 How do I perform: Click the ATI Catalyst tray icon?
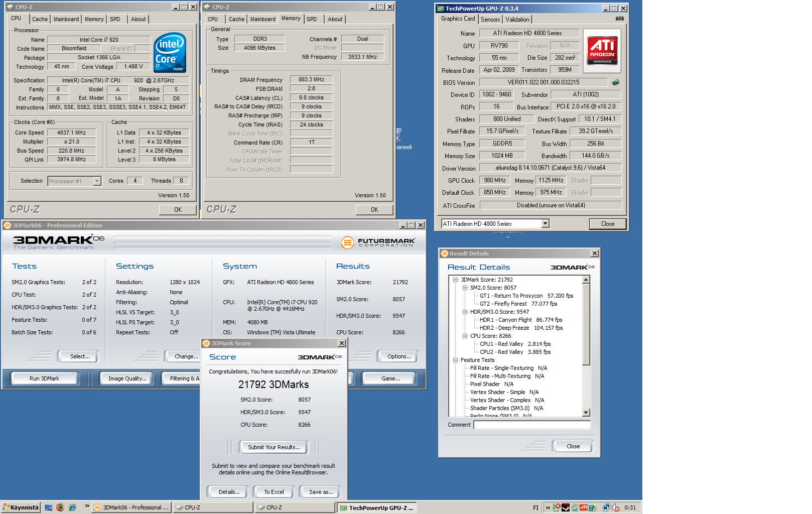click(x=583, y=507)
